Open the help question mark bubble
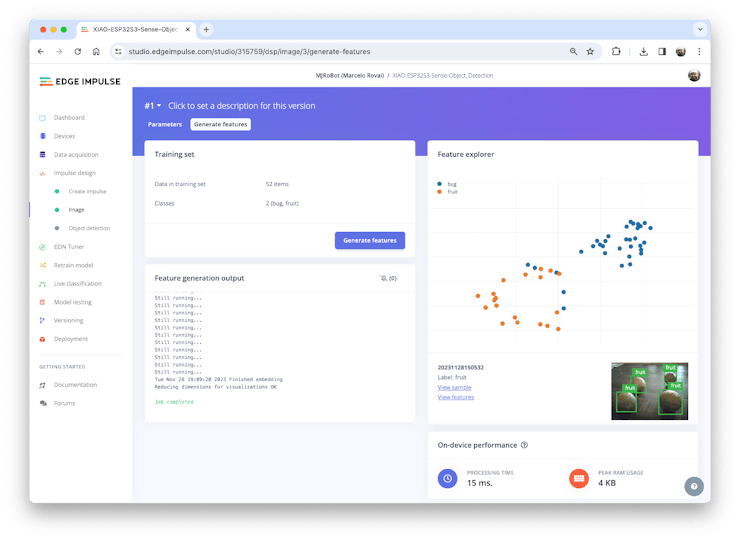The height and width of the screenshot is (541, 740). (x=694, y=486)
